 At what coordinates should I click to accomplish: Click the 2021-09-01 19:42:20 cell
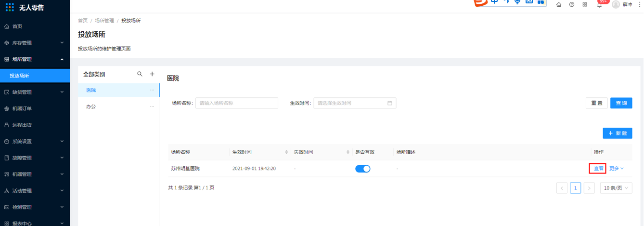point(254,169)
